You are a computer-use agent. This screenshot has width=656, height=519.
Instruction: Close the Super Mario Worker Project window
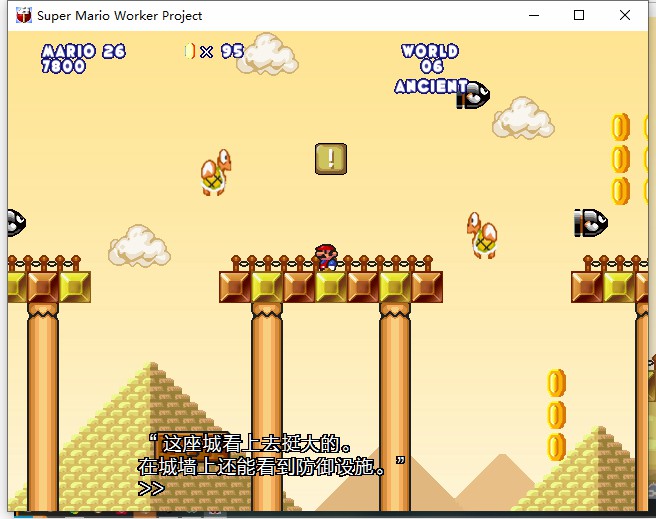625,15
